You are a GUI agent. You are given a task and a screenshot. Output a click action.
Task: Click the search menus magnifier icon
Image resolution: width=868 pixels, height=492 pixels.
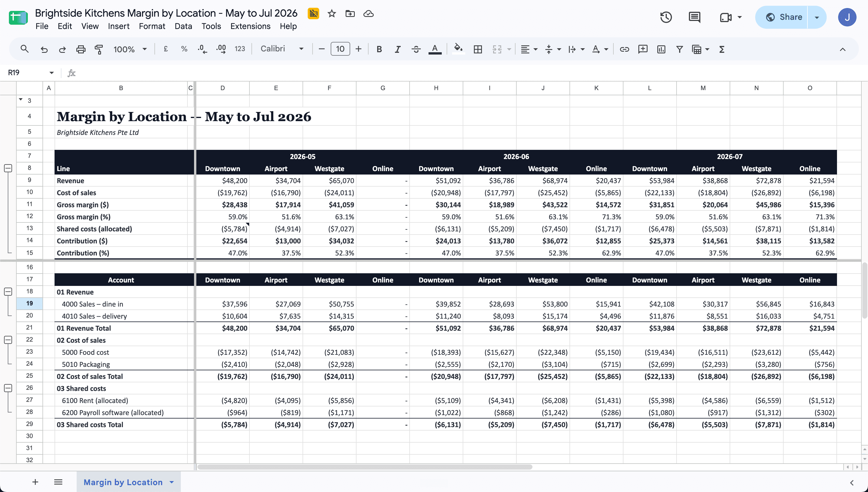coord(24,49)
